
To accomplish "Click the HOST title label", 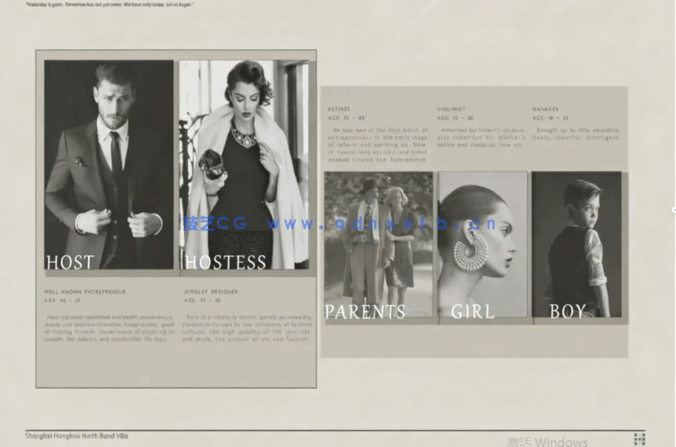I will point(70,263).
